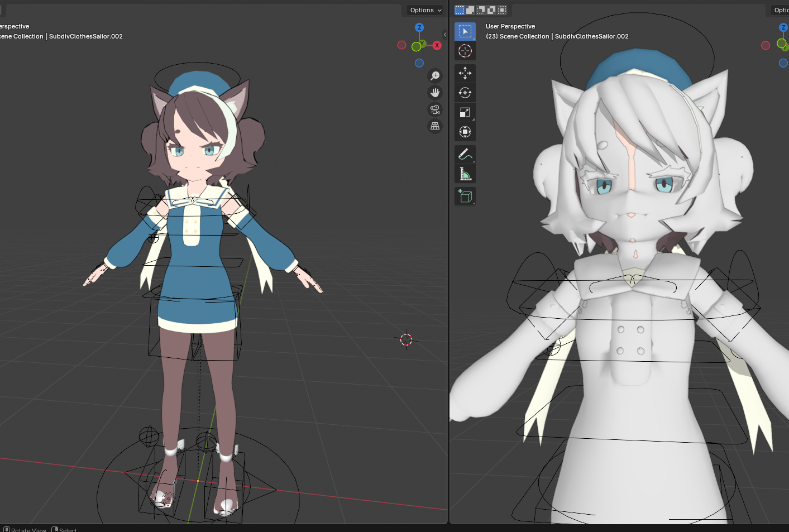This screenshot has width=789, height=532.
Task: Set selection mode to new selection
Action: pos(460,10)
